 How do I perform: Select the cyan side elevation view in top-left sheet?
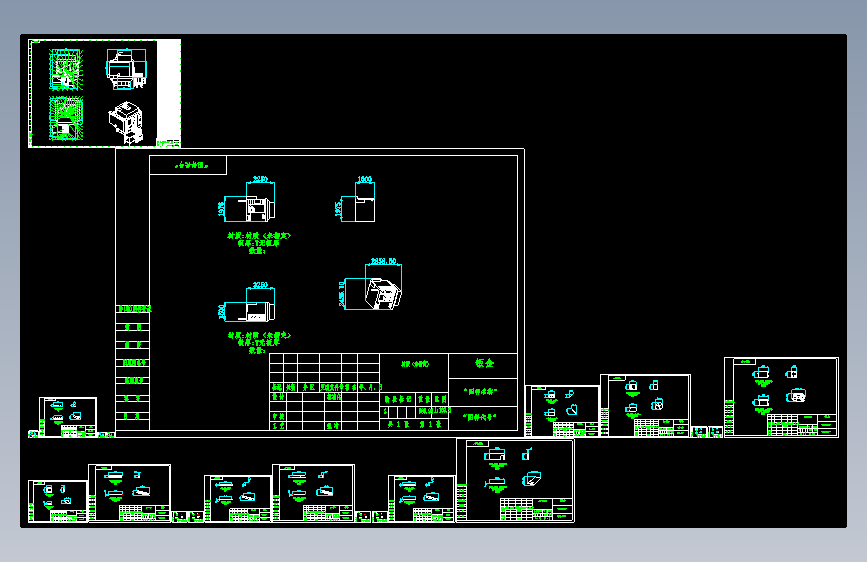[x=127, y=69]
